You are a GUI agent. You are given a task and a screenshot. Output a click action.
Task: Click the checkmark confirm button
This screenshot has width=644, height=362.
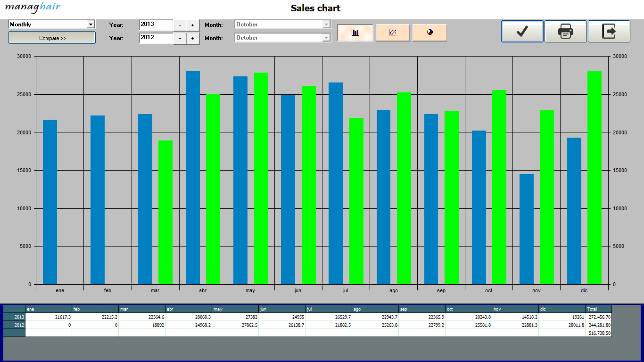tap(522, 32)
